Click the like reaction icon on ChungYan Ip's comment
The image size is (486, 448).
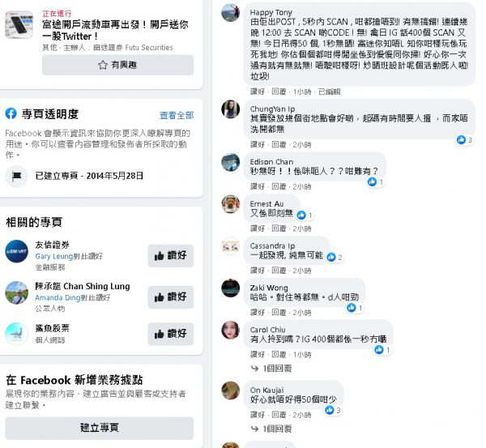point(461,140)
